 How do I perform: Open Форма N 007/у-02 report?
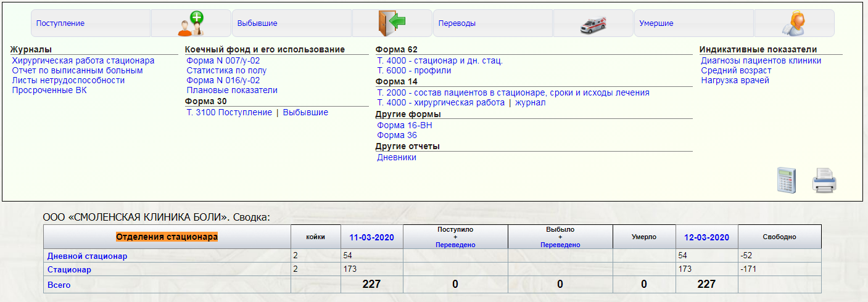point(223,60)
